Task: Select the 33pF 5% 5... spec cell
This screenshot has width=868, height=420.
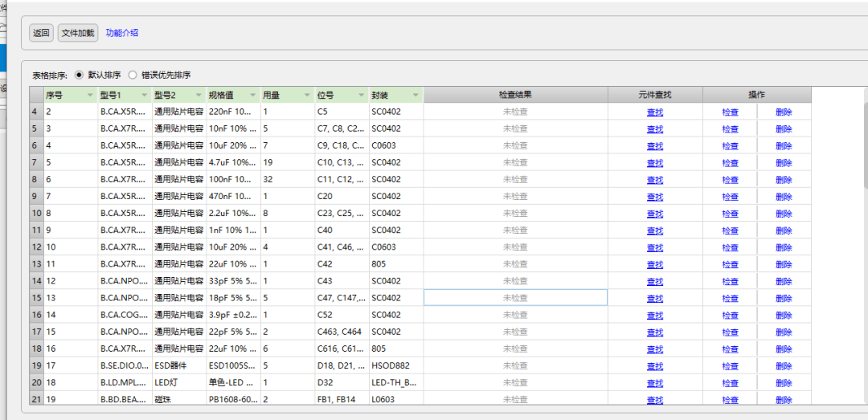Action: 234,281
